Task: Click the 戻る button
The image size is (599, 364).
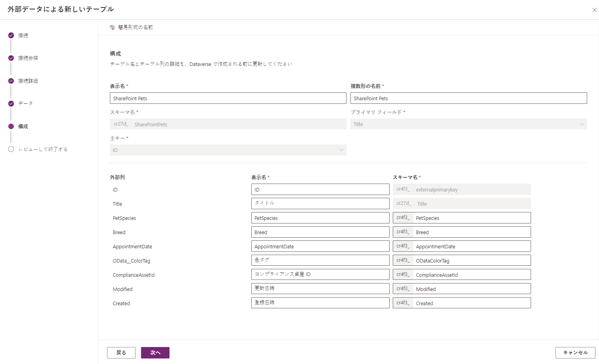Action: coord(121,353)
